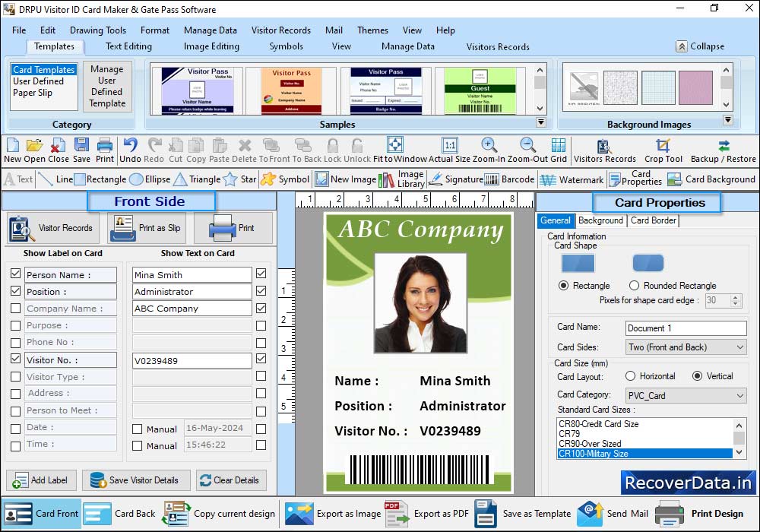760x532 pixels.
Task: Toggle the Grid icon
Action: [x=559, y=145]
